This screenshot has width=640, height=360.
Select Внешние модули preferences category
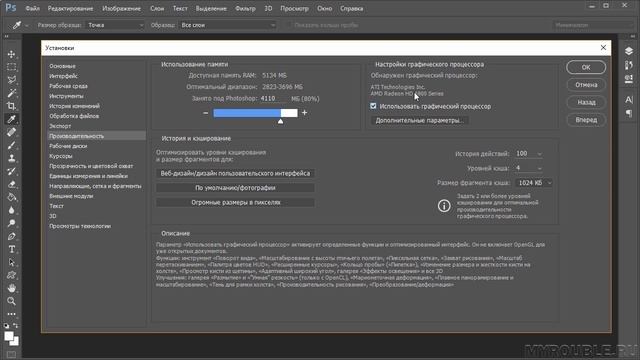[71, 196]
